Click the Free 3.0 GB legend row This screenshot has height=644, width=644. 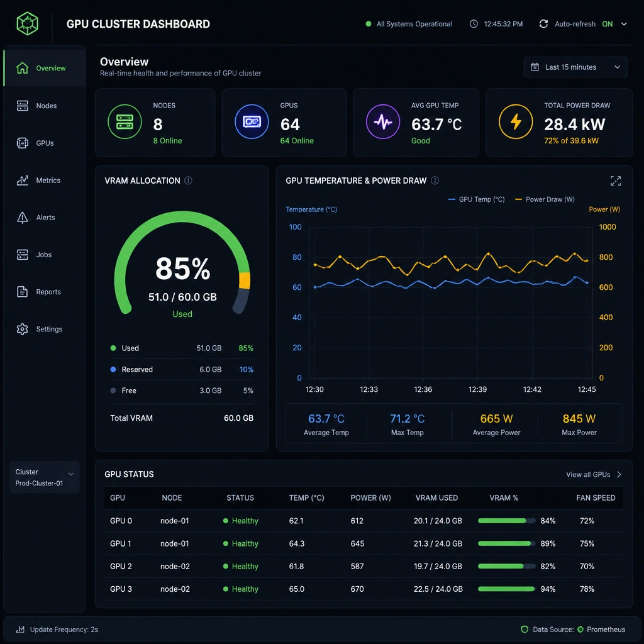click(x=182, y=391)
